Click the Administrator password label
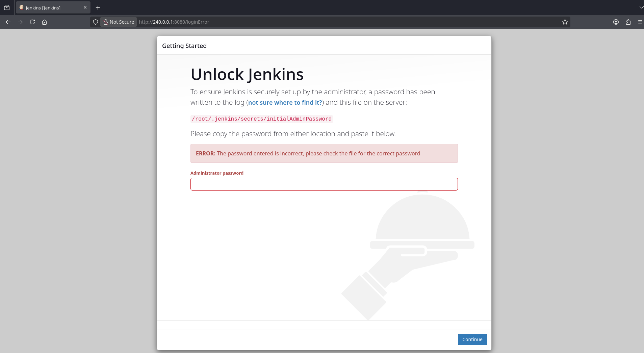The image size is (644, 353). pos(217,173)
